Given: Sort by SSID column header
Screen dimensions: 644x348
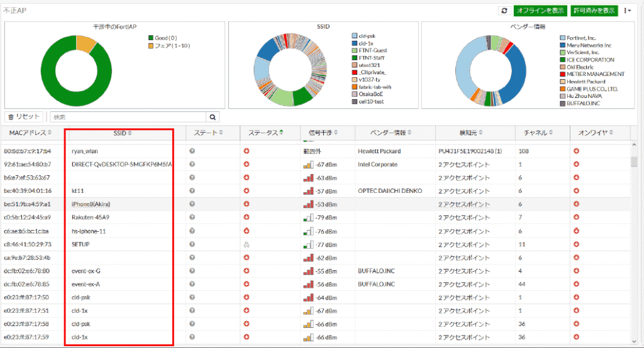Looking at the screenshot, I should click(x=123, y=133).
